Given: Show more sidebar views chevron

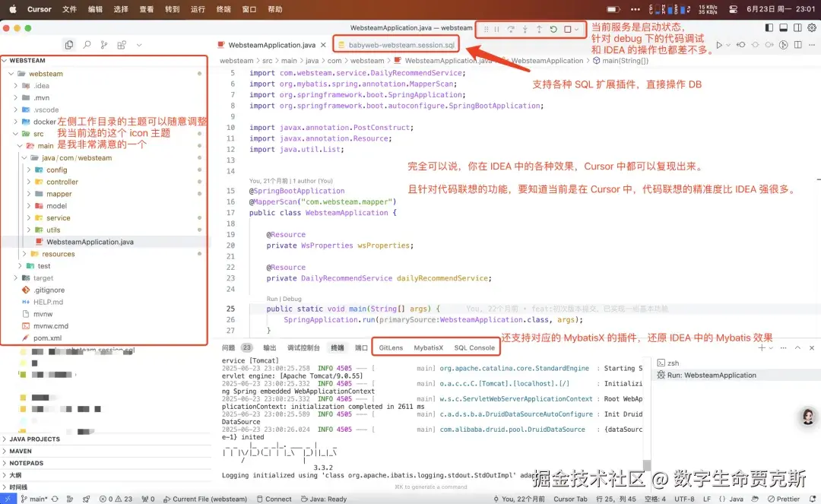Looking at the screenshot, I should [139, 45].
